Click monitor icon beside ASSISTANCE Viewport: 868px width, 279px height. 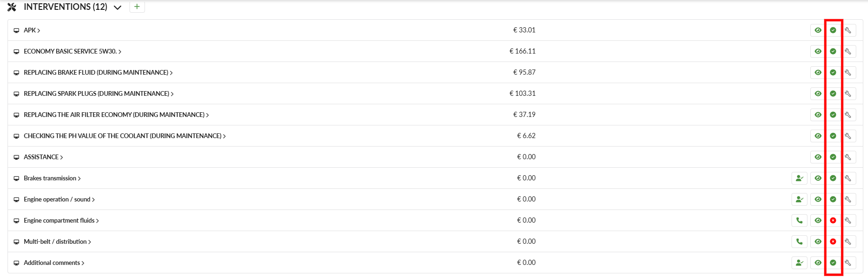point(16,157)
